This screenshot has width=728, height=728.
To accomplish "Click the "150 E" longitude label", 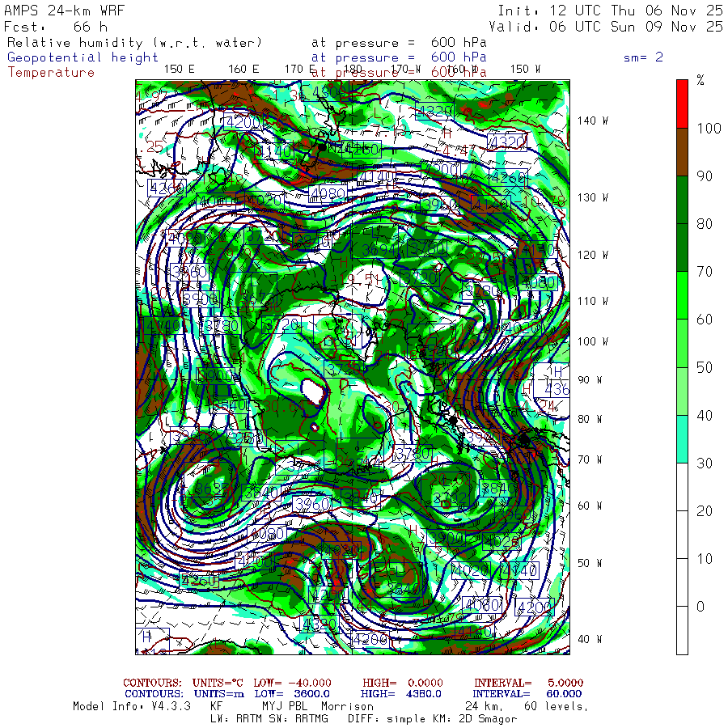I will [x=180, y=69].
